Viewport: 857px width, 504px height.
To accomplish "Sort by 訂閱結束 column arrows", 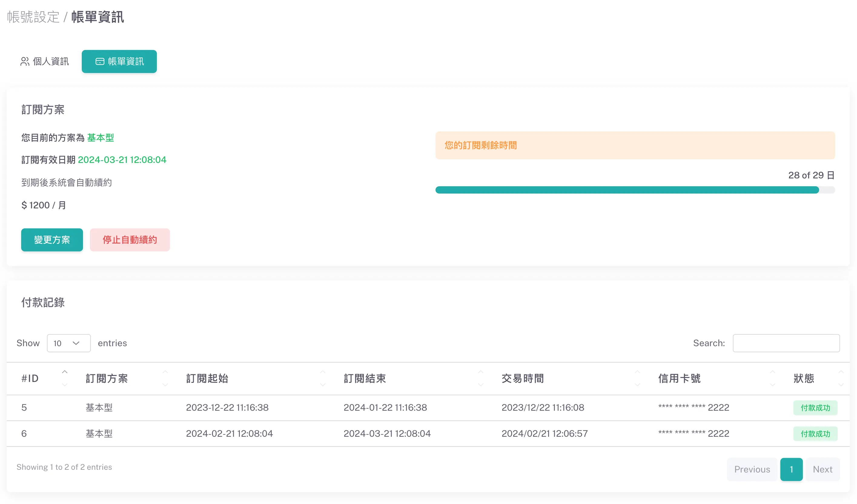I will click(481, 378).
